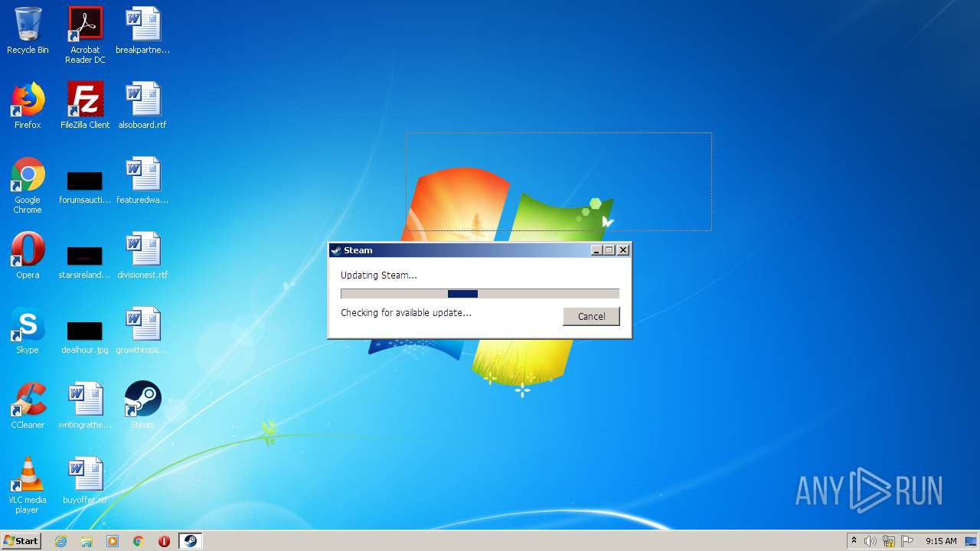Select the divisionest.rtf file icon
980x551 pixels.
tap(143, 256)
